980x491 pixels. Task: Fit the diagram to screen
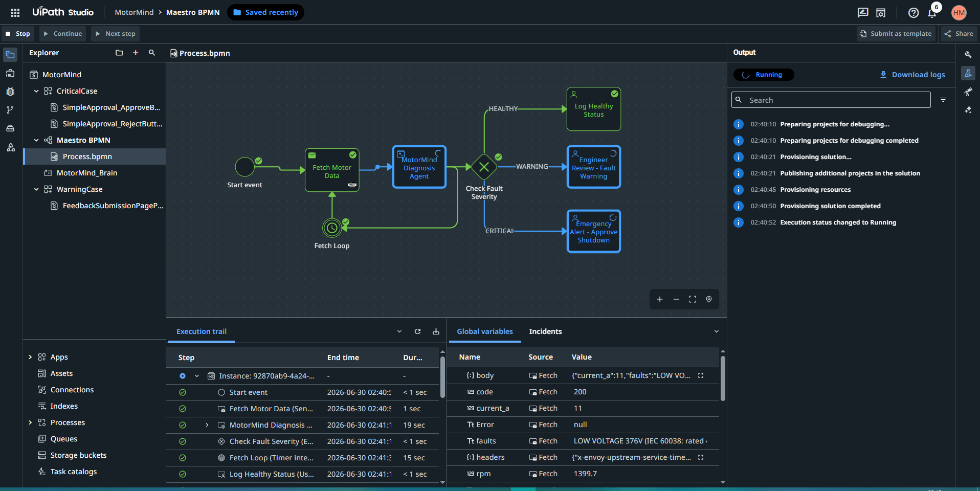pyautogui.click(x=693, y=299)
